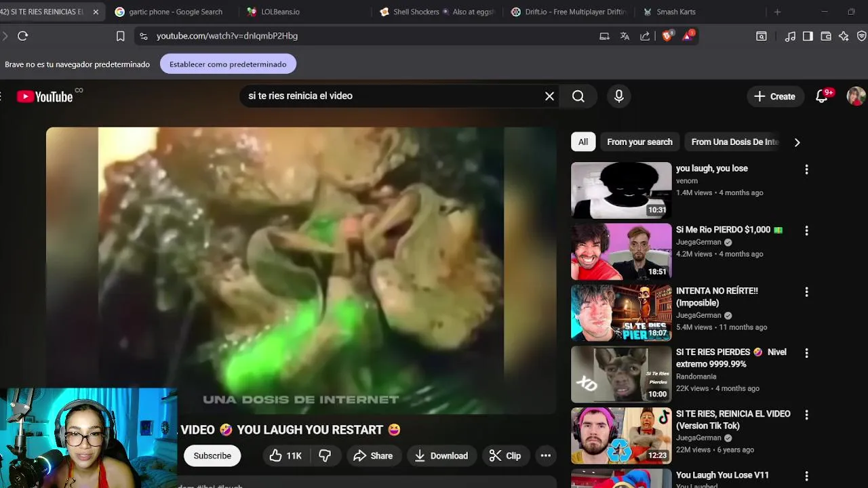This screenshot has width=868, height=488.
Task: Select the All filter chip
Action: tap(583, 142)
